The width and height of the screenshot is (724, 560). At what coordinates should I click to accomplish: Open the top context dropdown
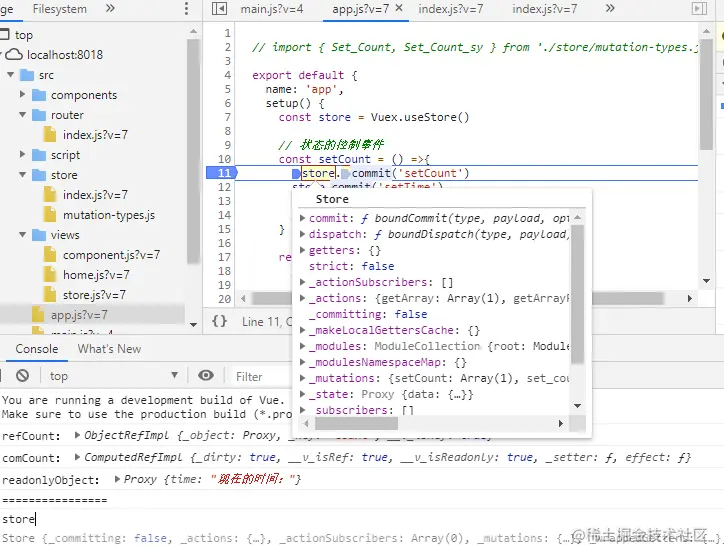pos(113,376)
